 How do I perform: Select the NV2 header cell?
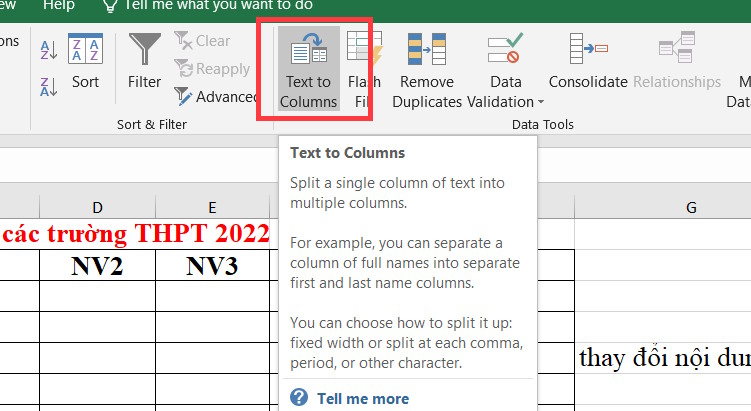pos(97,265)
